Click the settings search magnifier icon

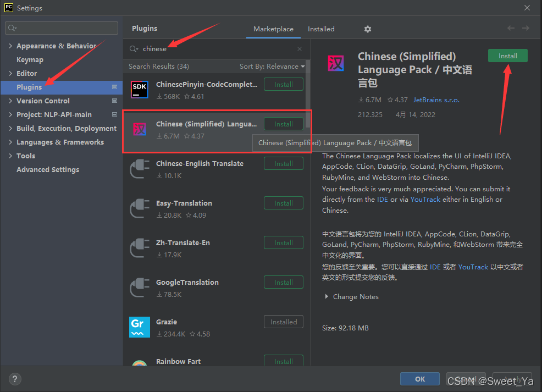pyautogui.click(x=12, y=28)
